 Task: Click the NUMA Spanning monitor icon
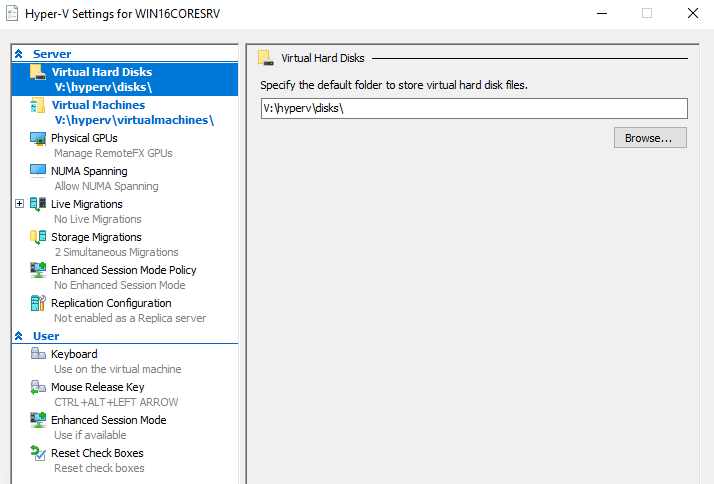pos(37,171)
